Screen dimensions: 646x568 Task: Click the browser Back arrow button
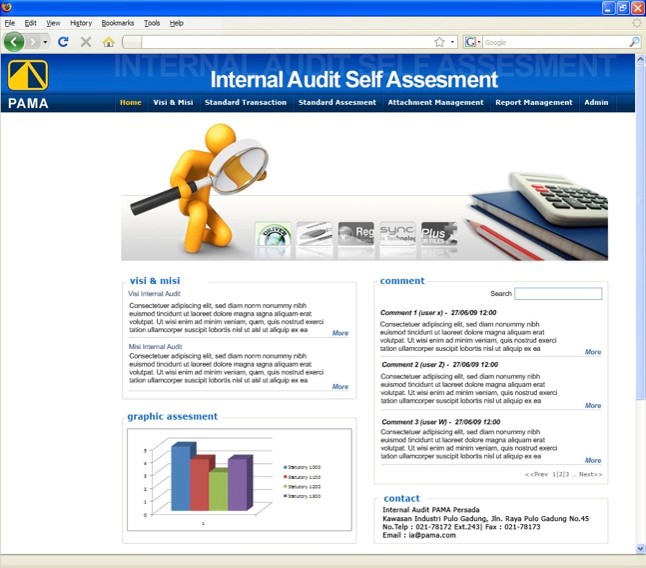[x=14, y=42]
